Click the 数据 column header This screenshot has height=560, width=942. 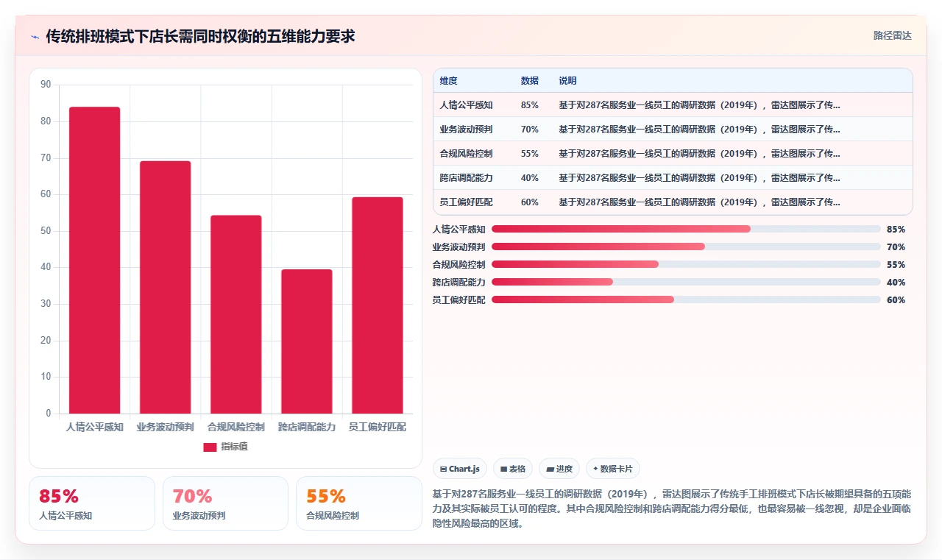click(x=530, y=81)
